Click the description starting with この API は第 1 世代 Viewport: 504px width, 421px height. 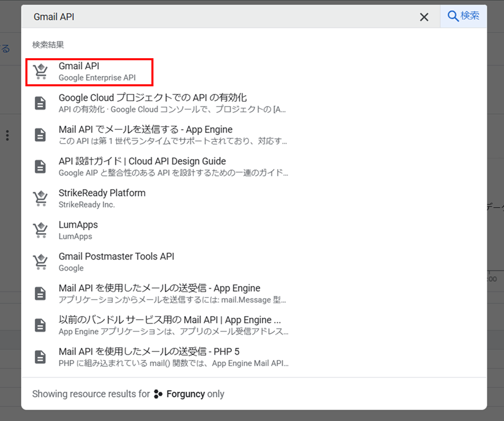[173, 141]
